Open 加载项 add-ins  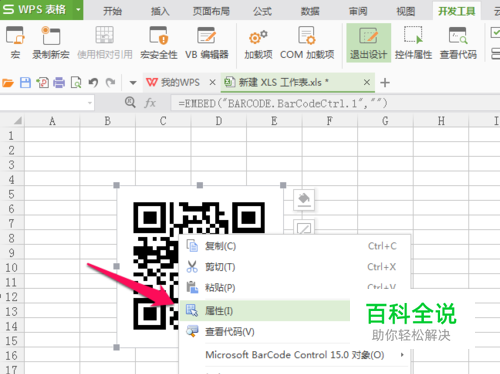(x=258, y=43)
